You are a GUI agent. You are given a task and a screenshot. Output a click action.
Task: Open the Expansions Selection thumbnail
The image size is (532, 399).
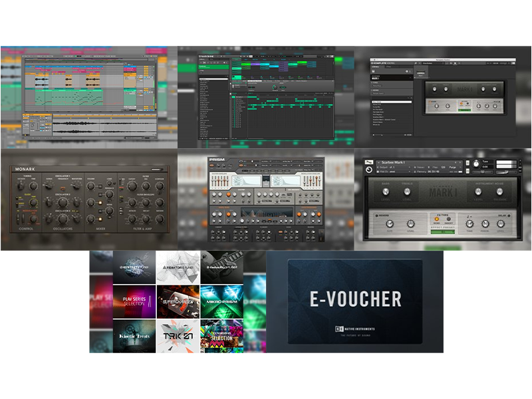pyautogui.click(x=222, y=336)
